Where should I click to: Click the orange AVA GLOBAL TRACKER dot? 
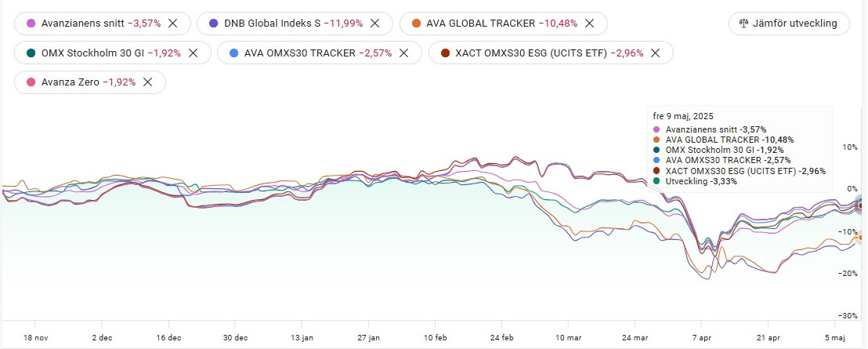pos(415,24)
